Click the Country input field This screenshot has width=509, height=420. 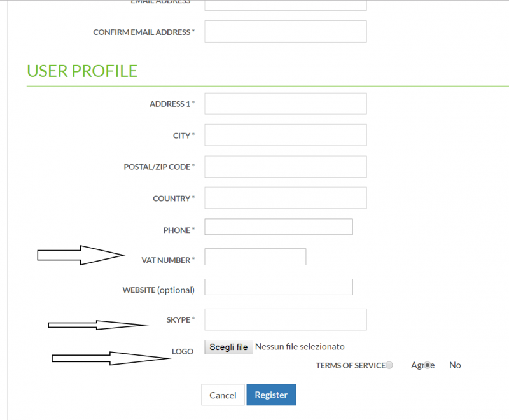286,198
